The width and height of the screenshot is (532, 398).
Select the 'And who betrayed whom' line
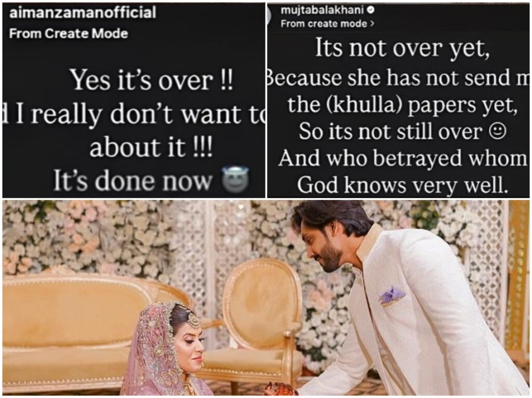click(x=403, y=158)
